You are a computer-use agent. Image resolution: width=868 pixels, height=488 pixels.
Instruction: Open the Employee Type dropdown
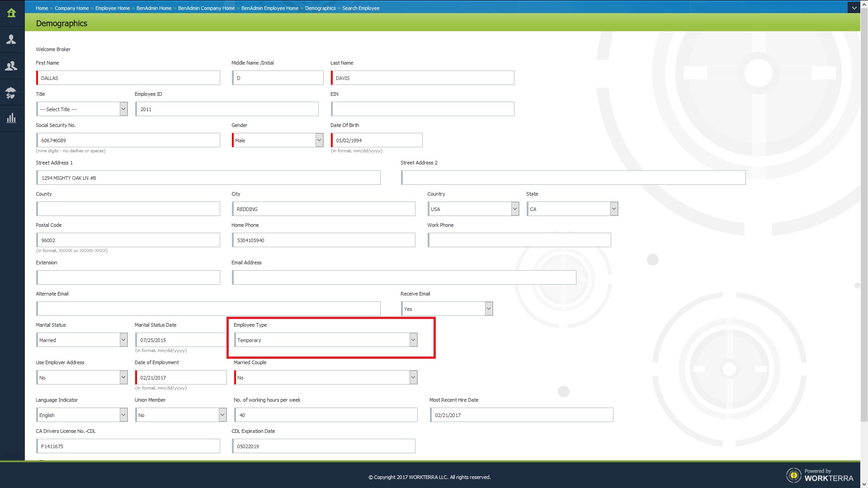tap(325, 340)
